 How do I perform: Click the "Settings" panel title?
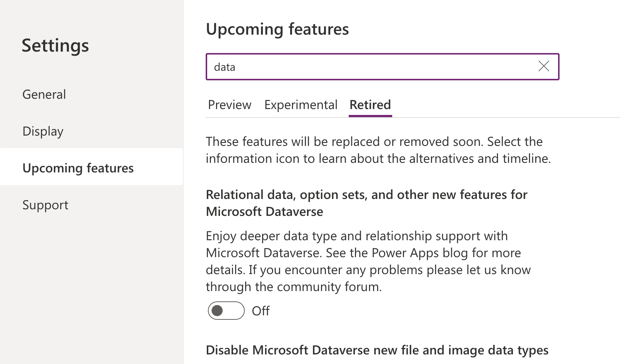[55, 45]
